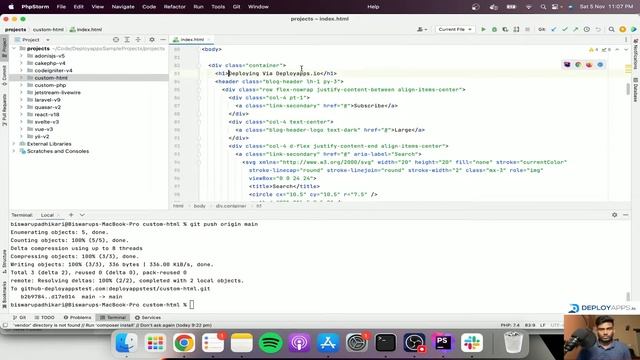Open the page in the PhpStorm built-in preview icon
This screenshot has width=640, height=360.
567,64
